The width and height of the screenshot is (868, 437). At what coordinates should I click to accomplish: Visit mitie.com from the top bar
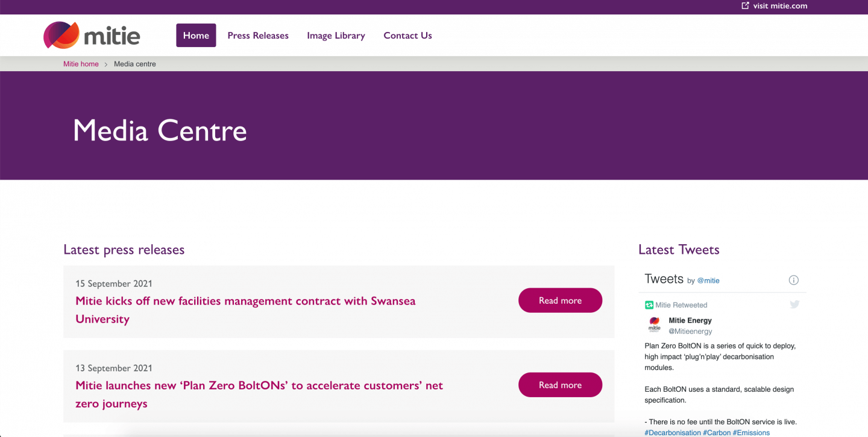[779, 6]
